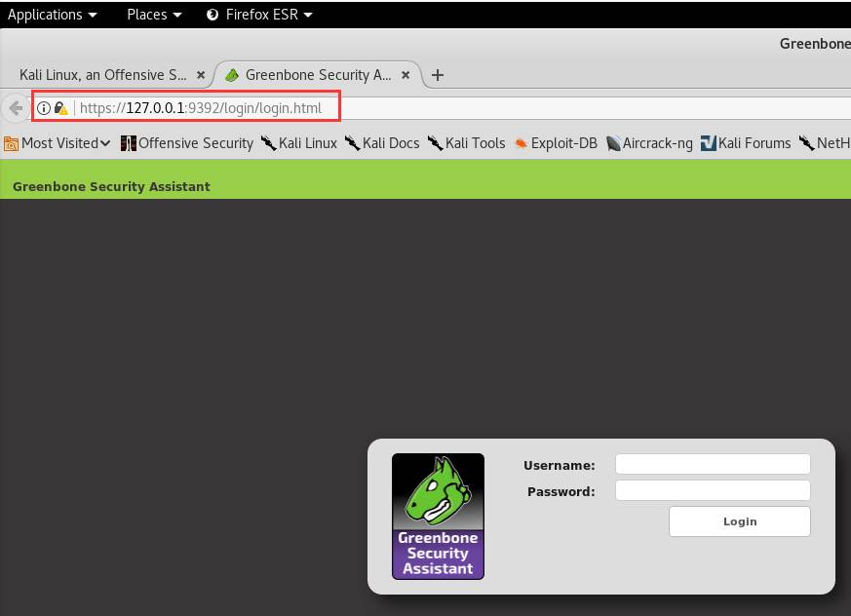851x616 pixels.
Task: Click the insecure connection padlock warning icon
Action: (60, 108)
